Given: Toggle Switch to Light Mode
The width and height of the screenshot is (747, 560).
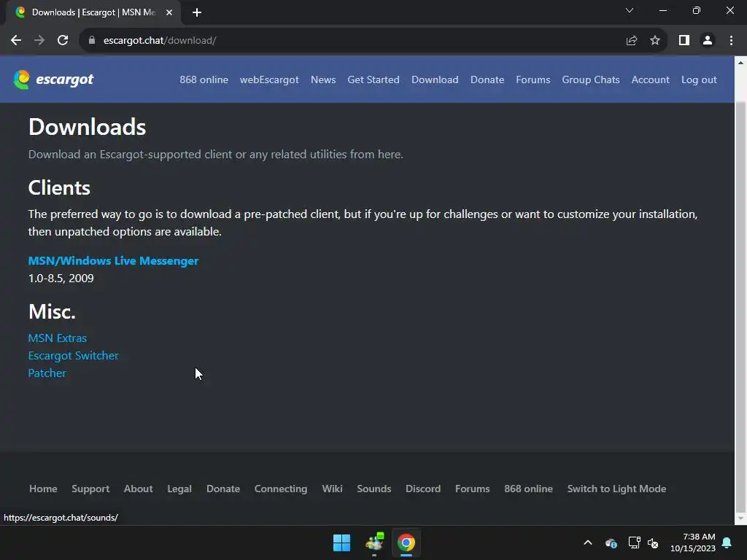Looking at the screenshot, I should (x=616, y=489).
